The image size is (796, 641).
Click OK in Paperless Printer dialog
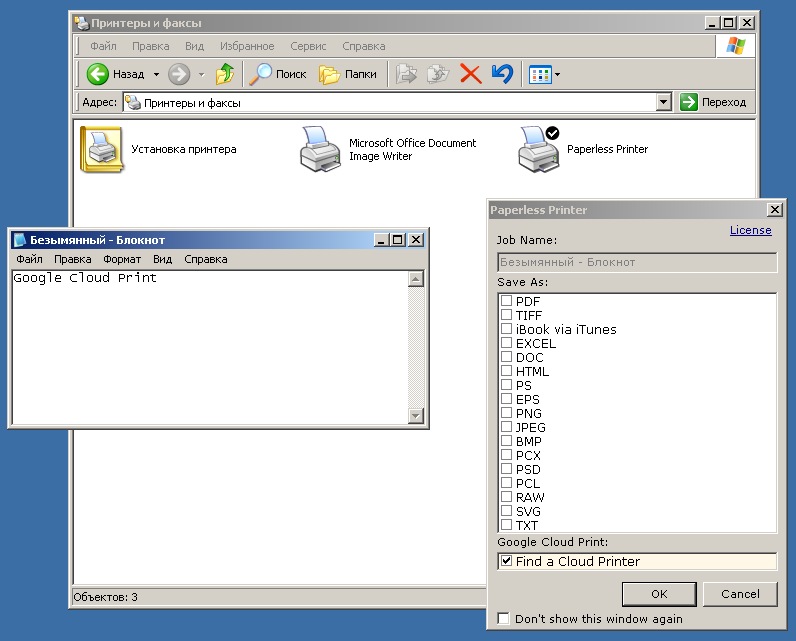point(659,594)
